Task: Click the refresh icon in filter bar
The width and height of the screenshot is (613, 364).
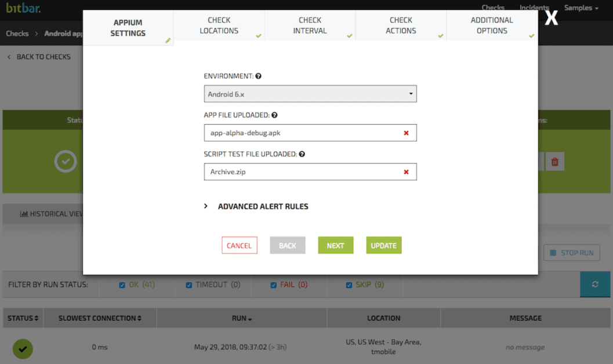Action: [x=595, y=284]
